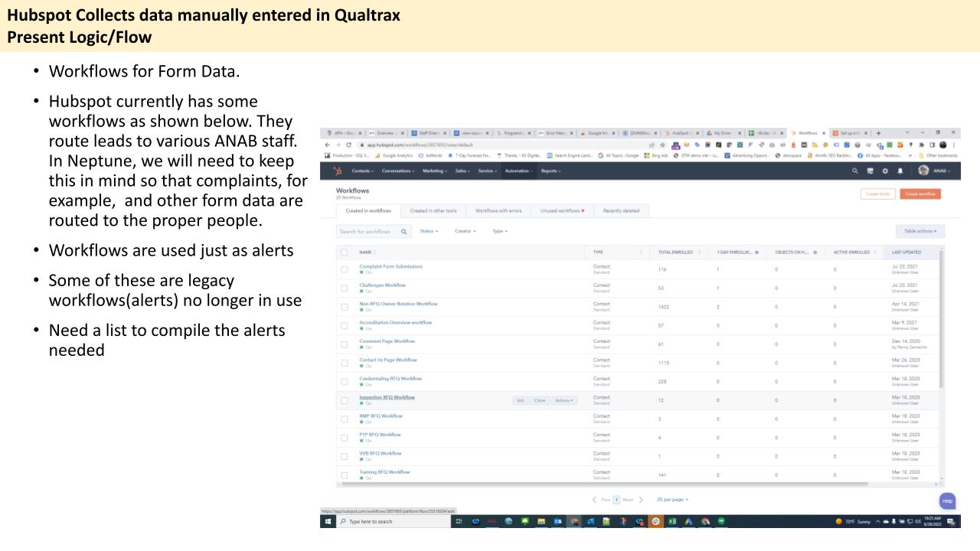Click the Create workflow button
The width and height of the screenshot is (980, 551).
921,194
